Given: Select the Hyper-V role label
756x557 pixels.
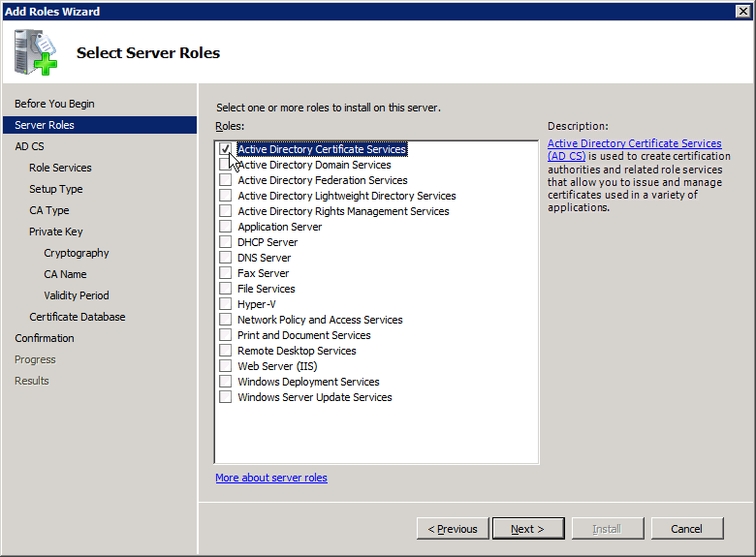Looking at the screenshot, I should tap(257, 304).
